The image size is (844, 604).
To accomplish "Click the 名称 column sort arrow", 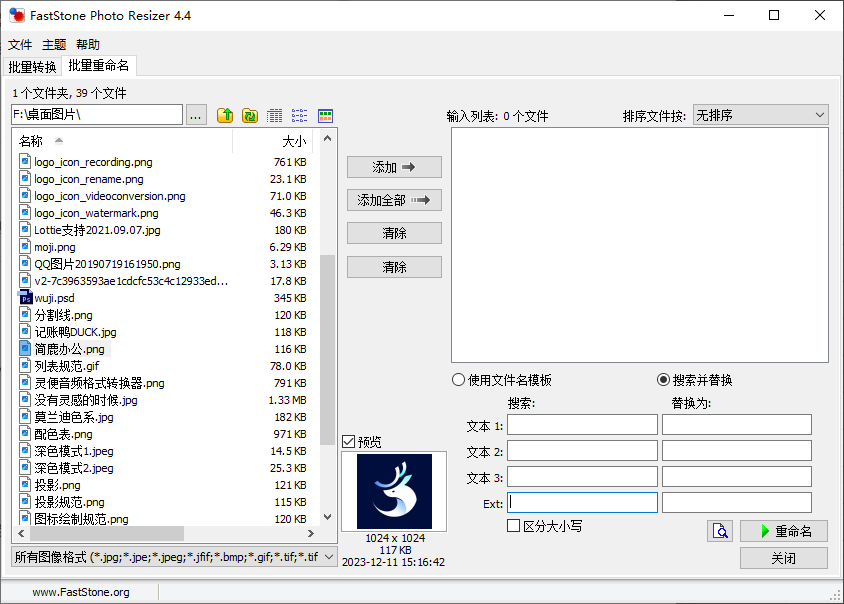I will (59, 141).
